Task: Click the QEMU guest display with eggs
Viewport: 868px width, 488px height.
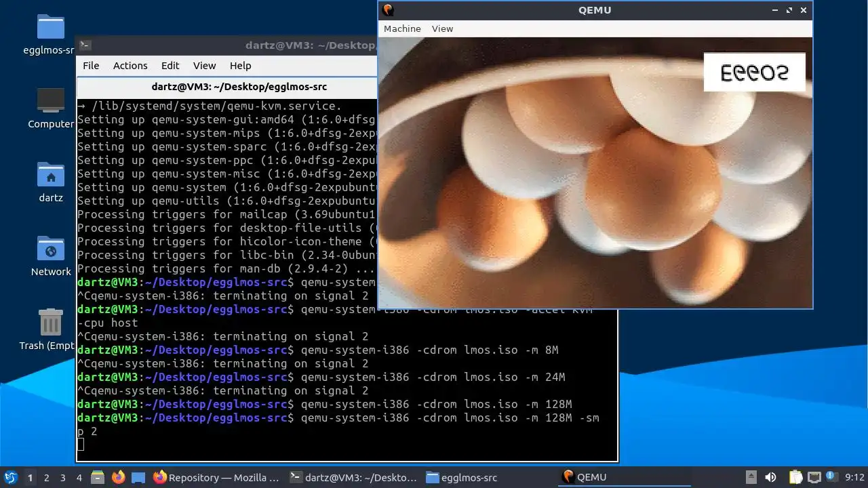Action: [595, 173]
